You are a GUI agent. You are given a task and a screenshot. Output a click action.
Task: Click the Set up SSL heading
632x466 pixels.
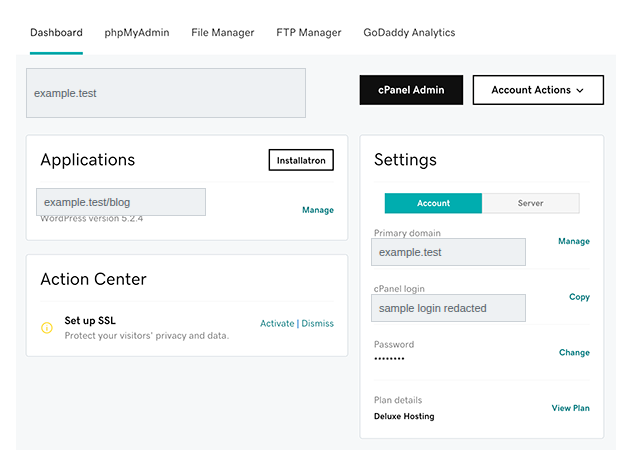[90, 320]
